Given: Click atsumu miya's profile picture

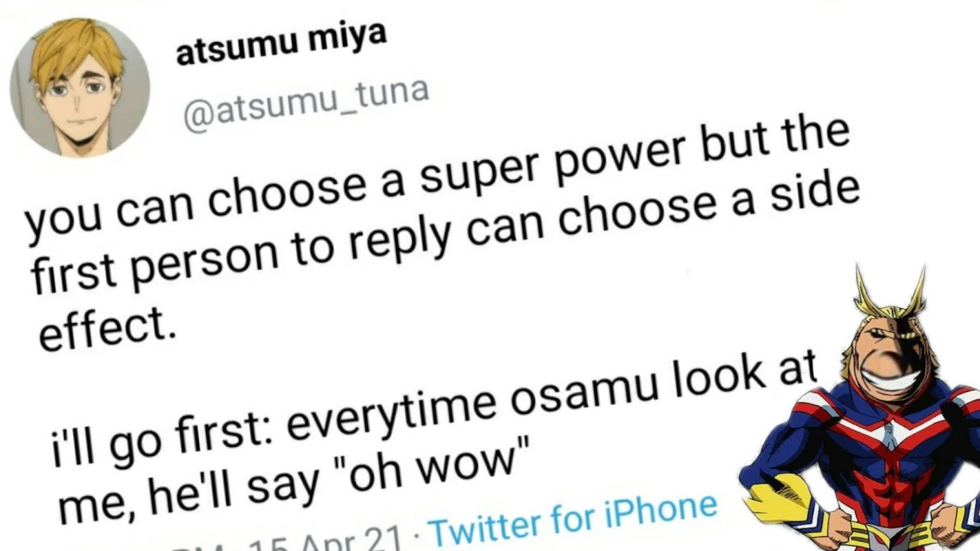Looking at the screenshot, I should [x=80, y=88].
